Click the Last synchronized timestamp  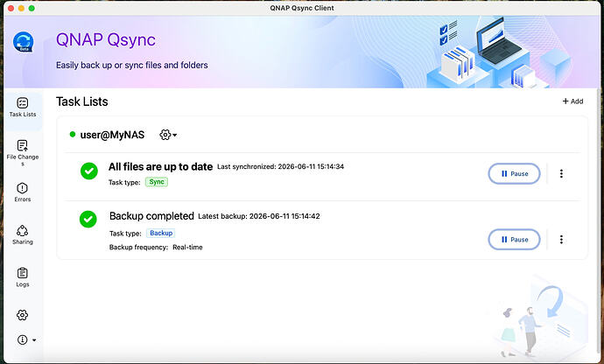[x=280, y=166]
